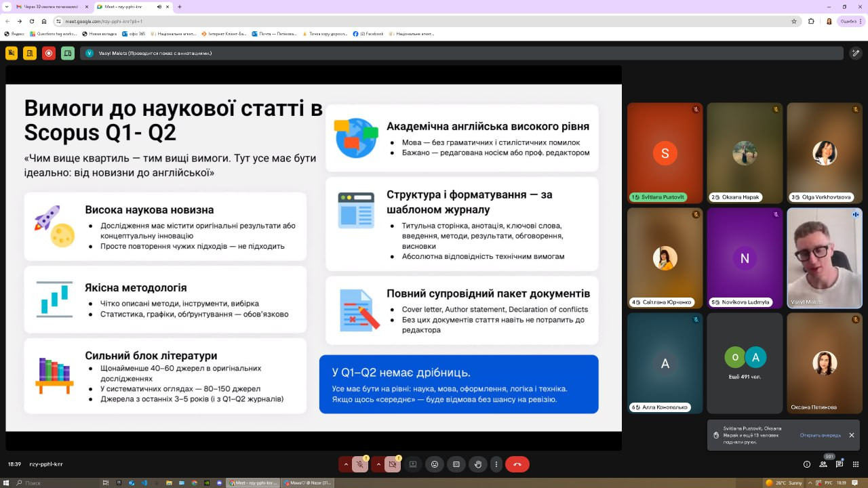Click the annotation pen sparkle icon
The width and height of the screenshot is (868, 488).
click(856, 53)
